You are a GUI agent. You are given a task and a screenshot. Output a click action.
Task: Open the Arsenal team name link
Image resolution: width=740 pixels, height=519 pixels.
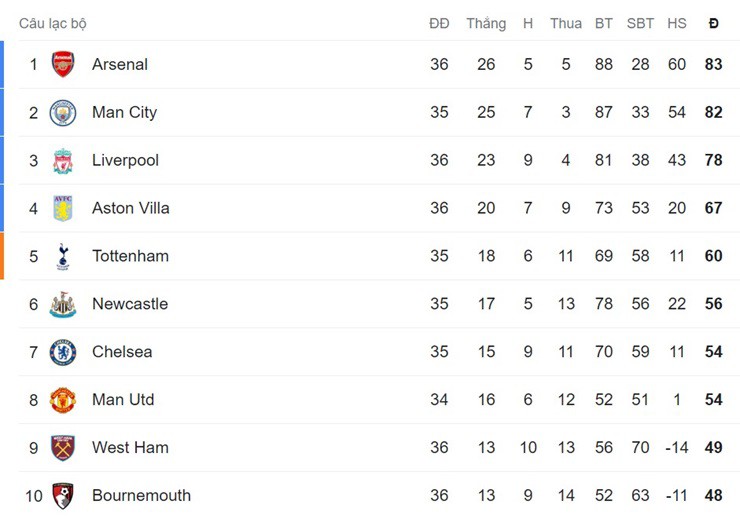(x=120, y=64)
